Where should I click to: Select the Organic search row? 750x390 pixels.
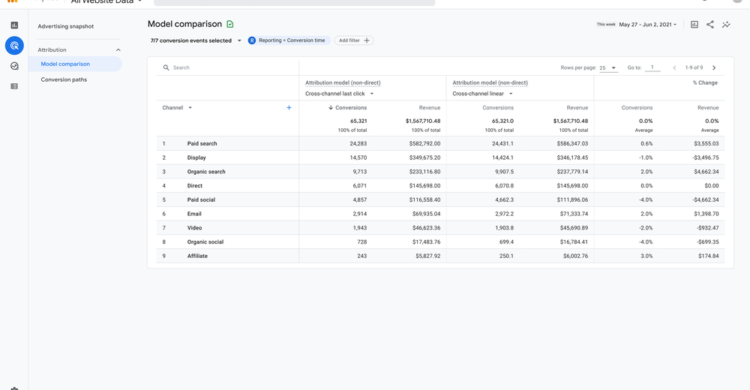click(441, 172)
